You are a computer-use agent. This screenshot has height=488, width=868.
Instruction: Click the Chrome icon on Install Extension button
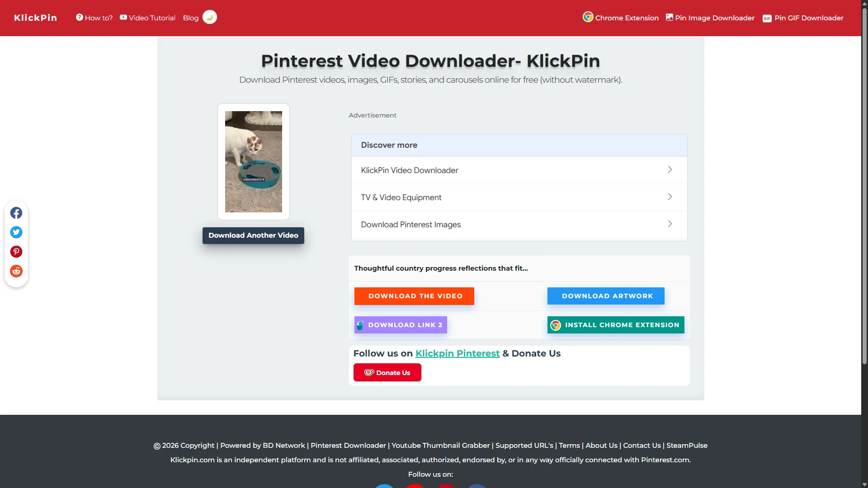pyautogui.click(x=556, y=325)
